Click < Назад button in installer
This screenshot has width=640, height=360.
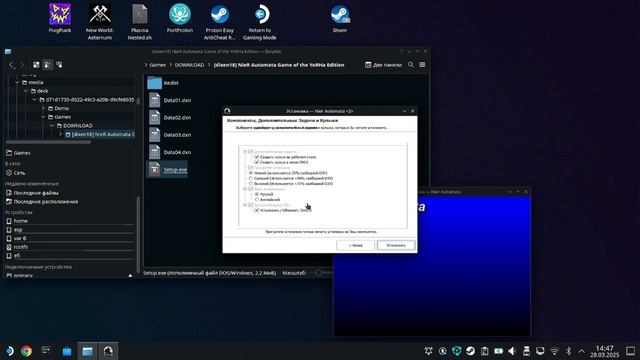click(356, 245)
